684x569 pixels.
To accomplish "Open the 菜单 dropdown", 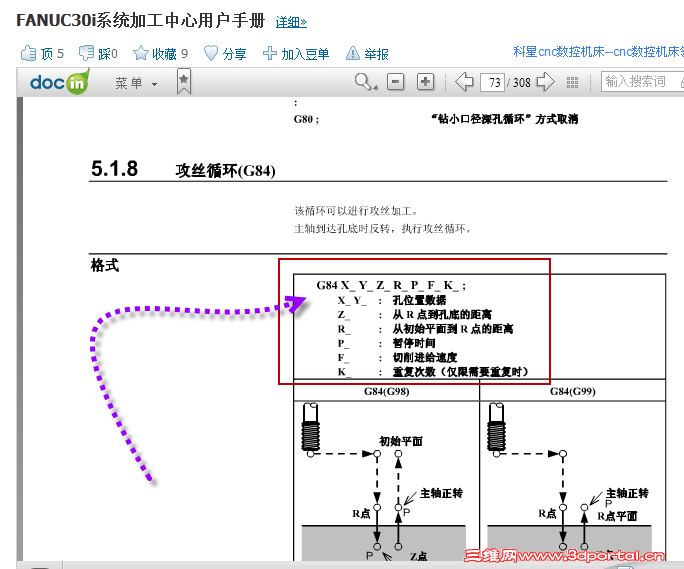I will [136, 82].
